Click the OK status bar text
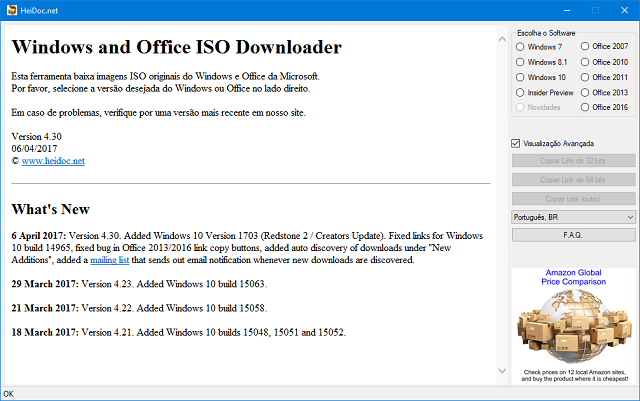This screenshot has width=640, height=401. click(9, 394)
